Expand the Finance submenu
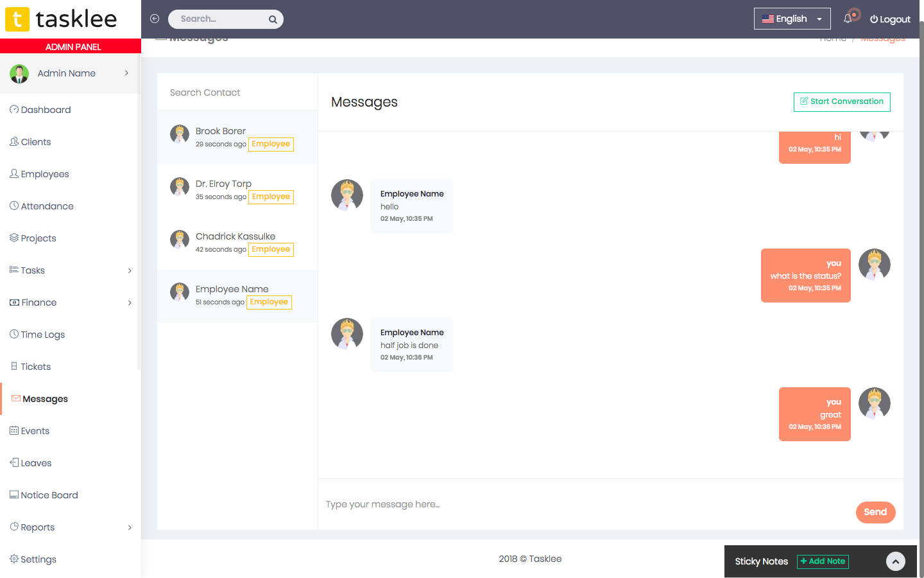The image size is (924, 578). [x=130, y=302]
